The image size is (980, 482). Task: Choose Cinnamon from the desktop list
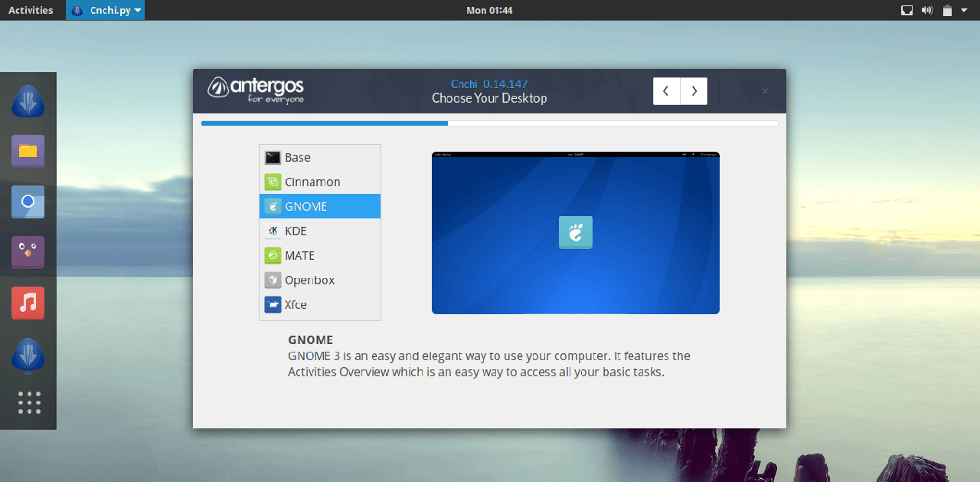[x=320, y=182]
